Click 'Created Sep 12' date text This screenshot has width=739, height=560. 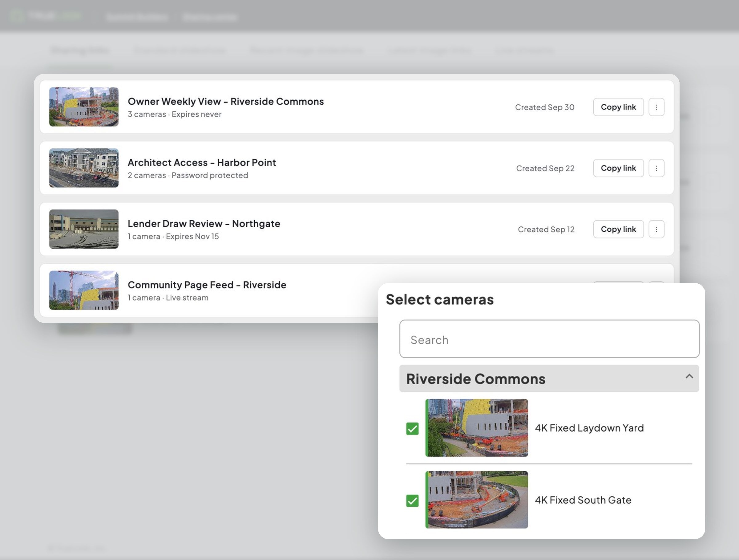pos(546,230)
